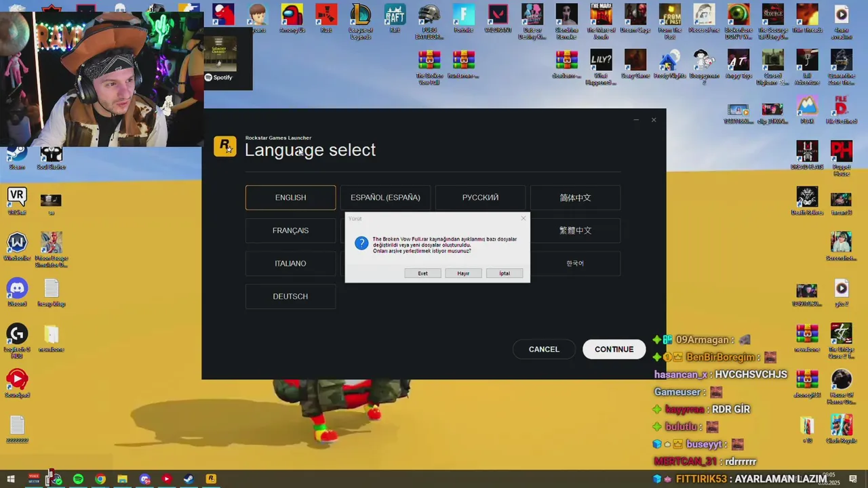Open House Of Horror desktop icon
This screenshot has width=868, height=488.
point(842,387)
